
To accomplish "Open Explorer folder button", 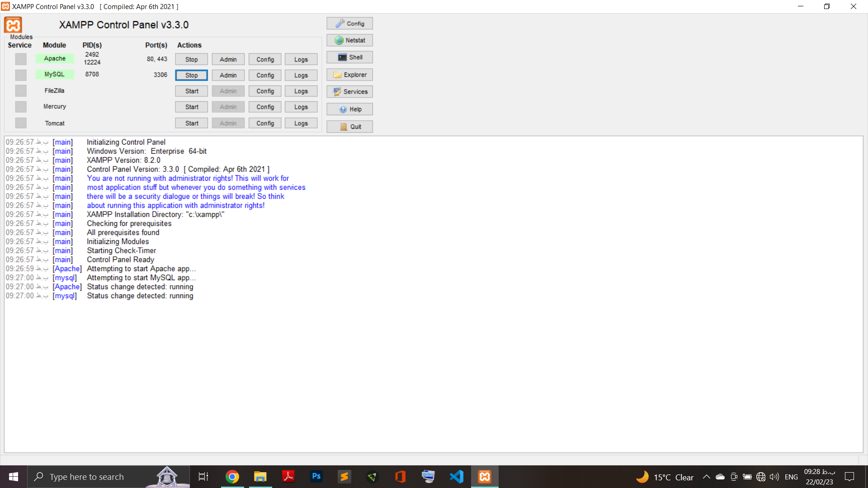I will click(x=349, y=75).
